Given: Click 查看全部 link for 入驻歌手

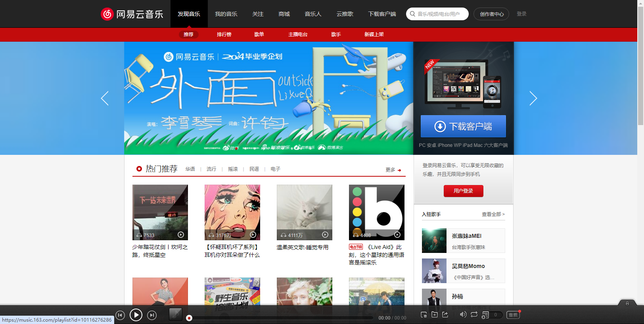Looking at the screenshot, I should pos(493,214).
